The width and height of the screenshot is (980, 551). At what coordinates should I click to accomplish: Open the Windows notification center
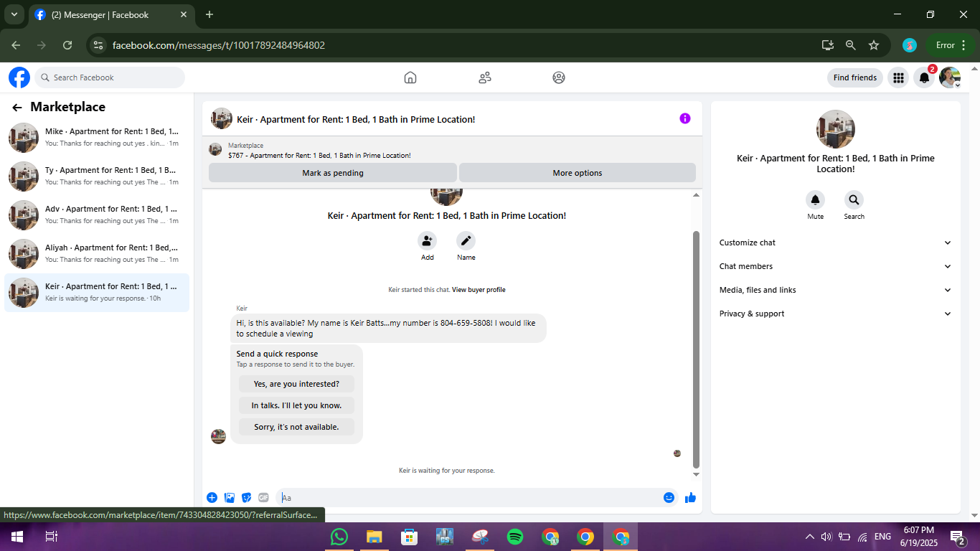957,537
